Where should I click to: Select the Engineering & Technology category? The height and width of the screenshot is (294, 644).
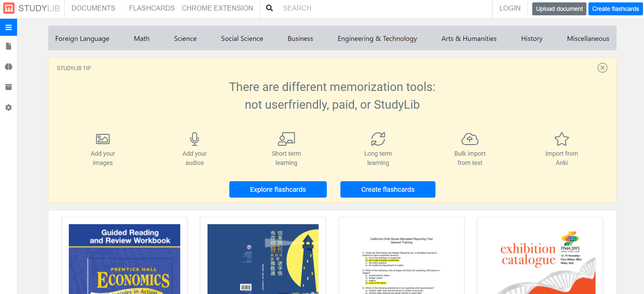(377, 38)
